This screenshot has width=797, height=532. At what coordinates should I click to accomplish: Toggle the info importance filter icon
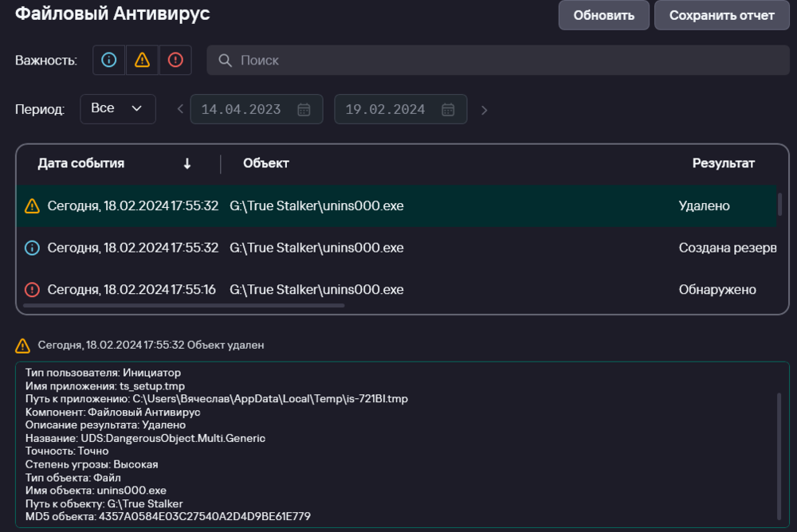109,61
